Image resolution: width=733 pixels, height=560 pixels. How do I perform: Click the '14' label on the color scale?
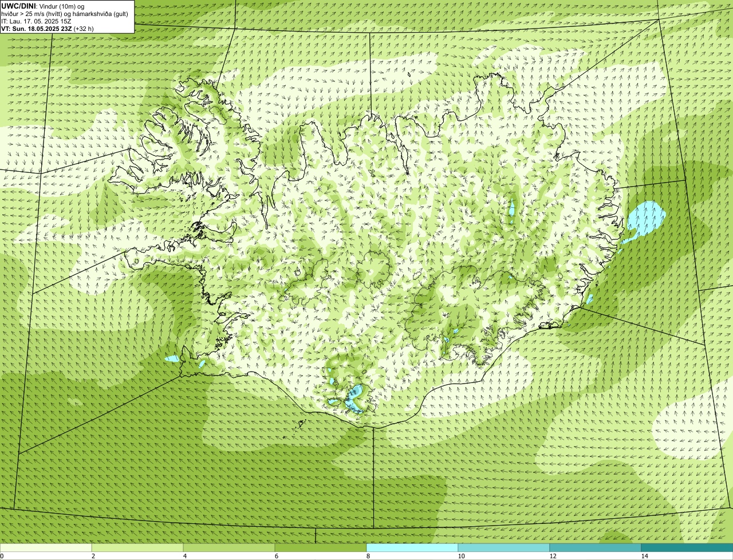click(644, 556)
